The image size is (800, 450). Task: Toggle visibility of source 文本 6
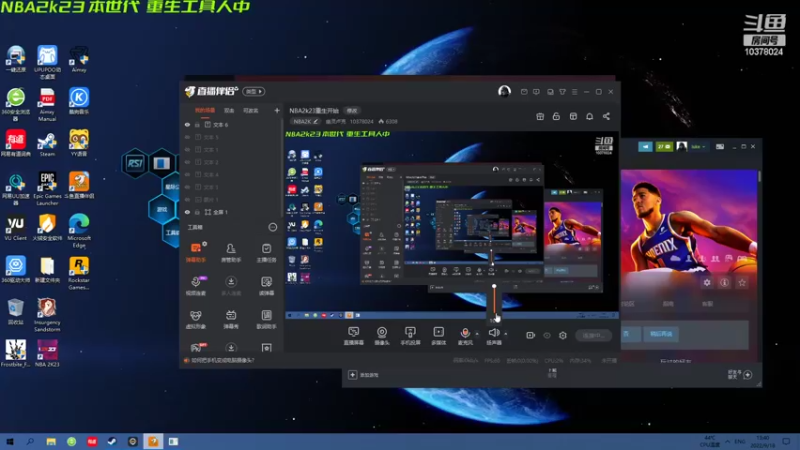pos(187,124)
